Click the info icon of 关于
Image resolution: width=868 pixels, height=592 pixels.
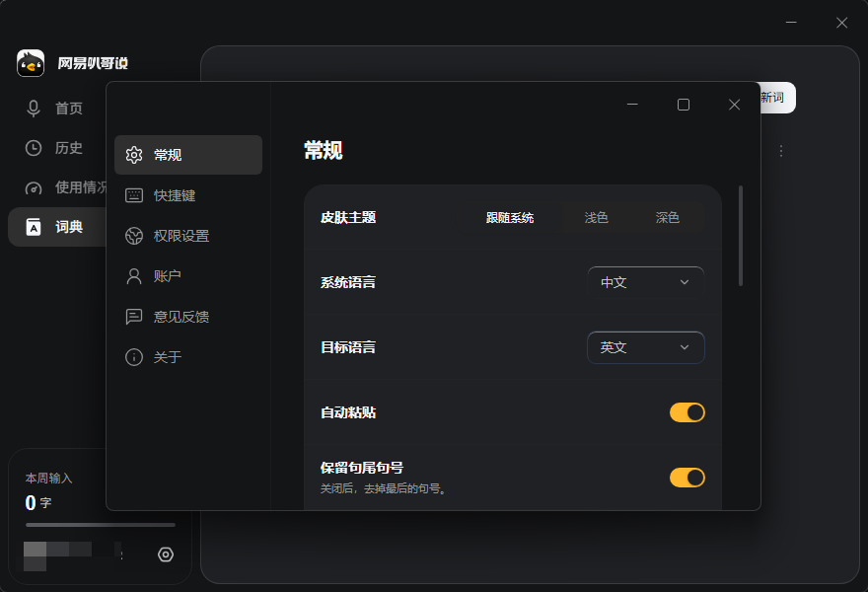[x=134, y=357]
